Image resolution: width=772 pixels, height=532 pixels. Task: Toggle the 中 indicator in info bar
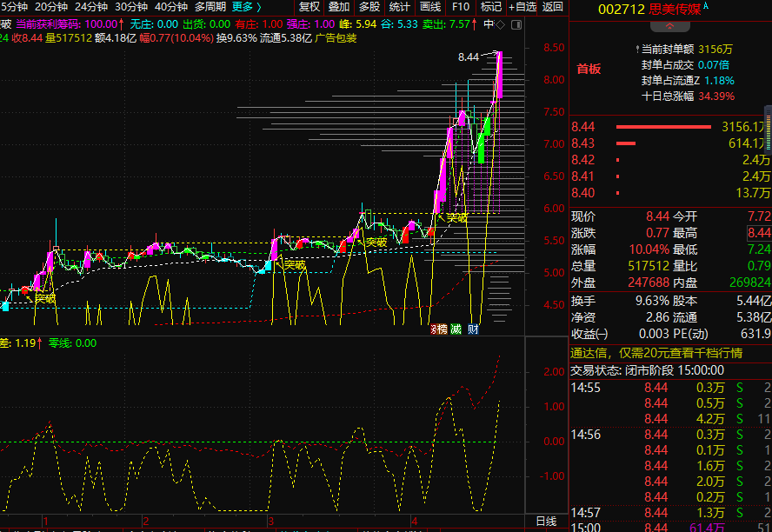point(489,24)
